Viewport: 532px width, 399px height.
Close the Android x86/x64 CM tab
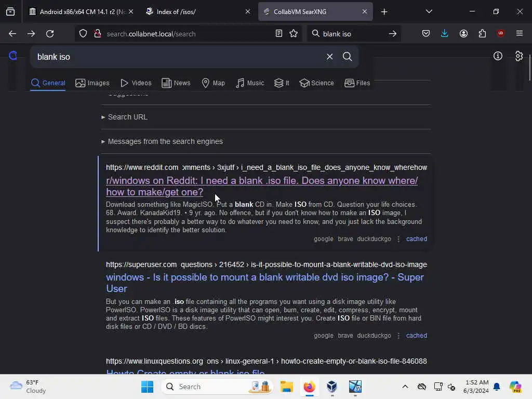click(x=131, y=11)
